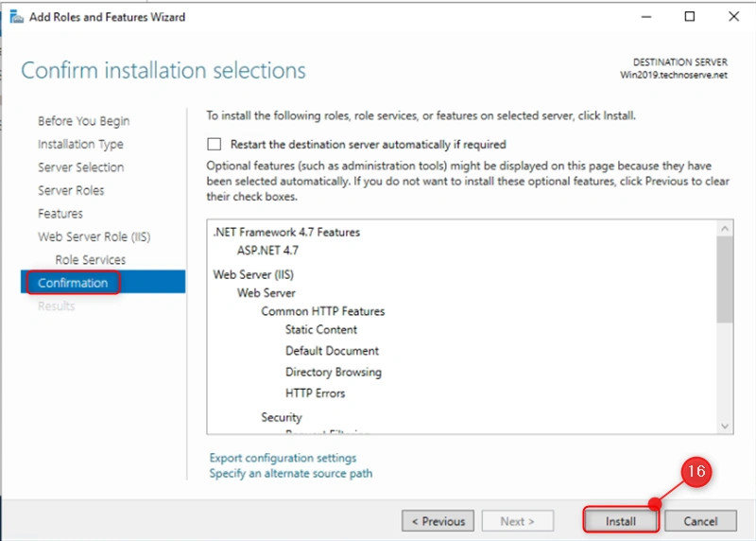
Task: Select the ASP.NET 4.7 entry
Action: [x=267, y=251]
